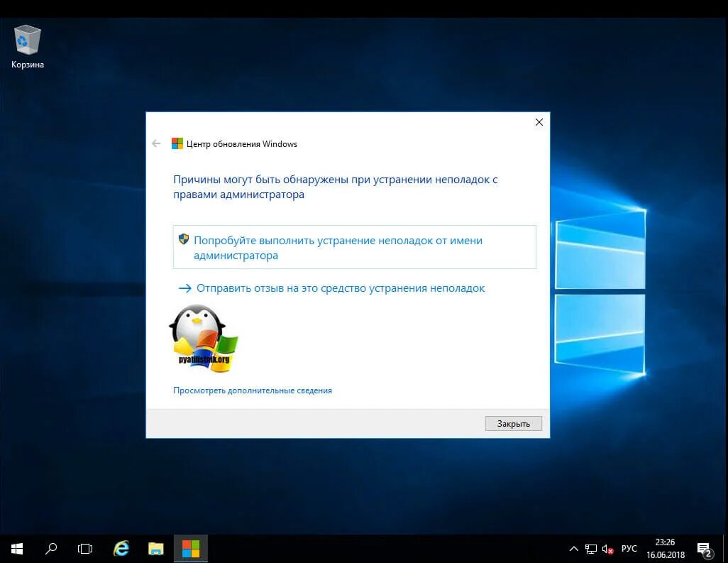Click the clock showing 16.06.2018
728x563 pixels.
[x=664, y=548]
